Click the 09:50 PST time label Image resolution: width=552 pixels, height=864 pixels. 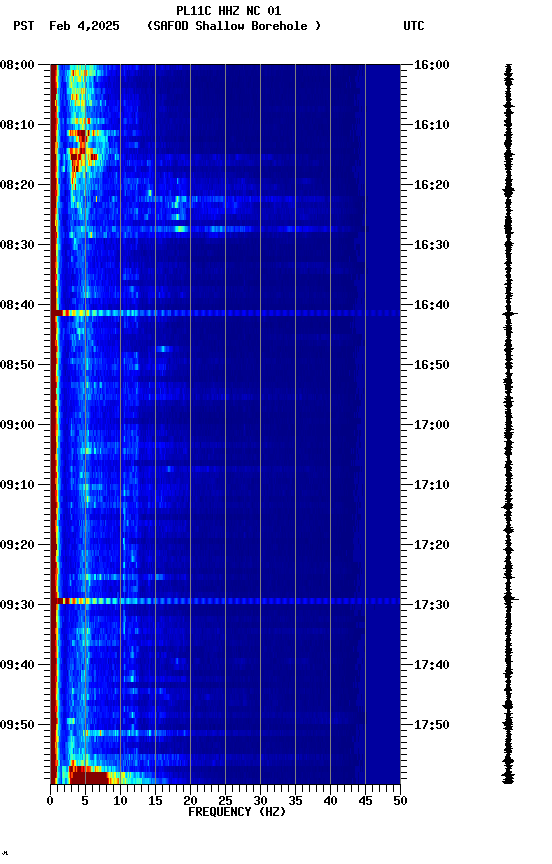tap(17, 725)
